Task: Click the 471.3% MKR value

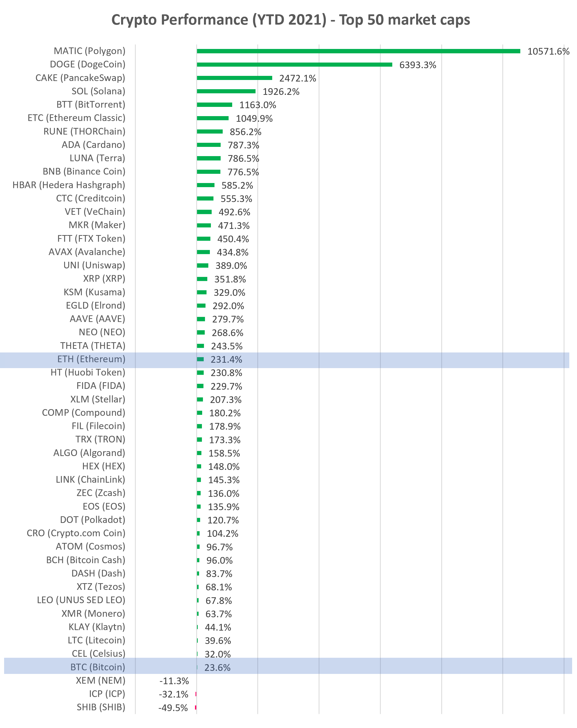Action: (233, 226)
